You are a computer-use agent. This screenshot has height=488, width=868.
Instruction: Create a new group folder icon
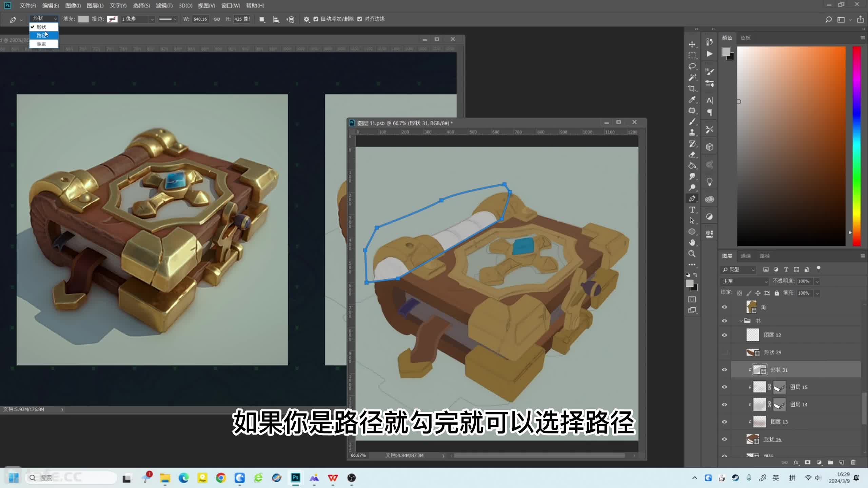830,462
